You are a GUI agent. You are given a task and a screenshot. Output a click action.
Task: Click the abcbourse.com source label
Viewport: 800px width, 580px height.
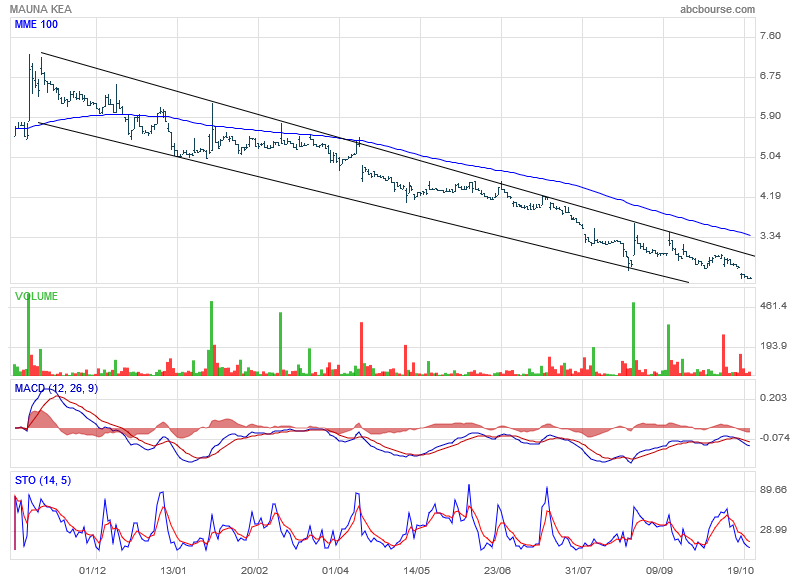tap(717, 9)
